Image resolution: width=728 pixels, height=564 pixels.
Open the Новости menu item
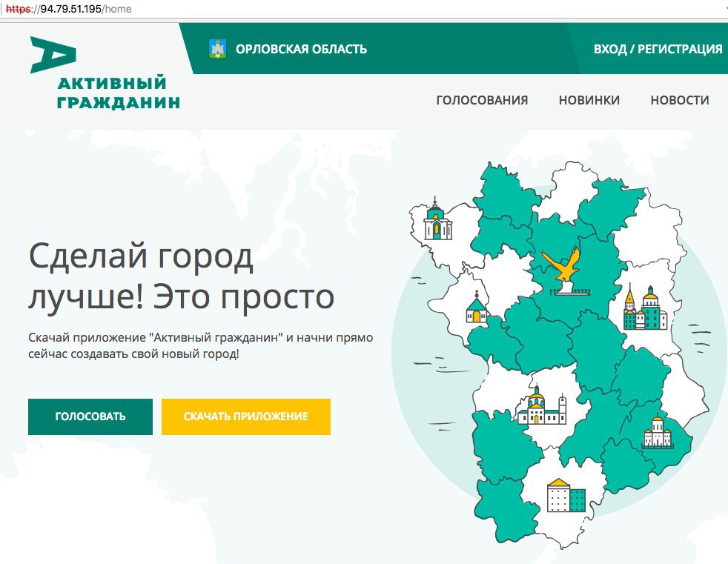pyautogui.click(x=680, y=100)
